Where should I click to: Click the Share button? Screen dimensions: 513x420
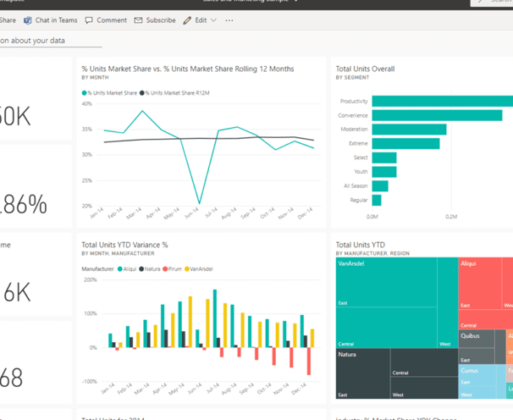click(x=8, y=20)
